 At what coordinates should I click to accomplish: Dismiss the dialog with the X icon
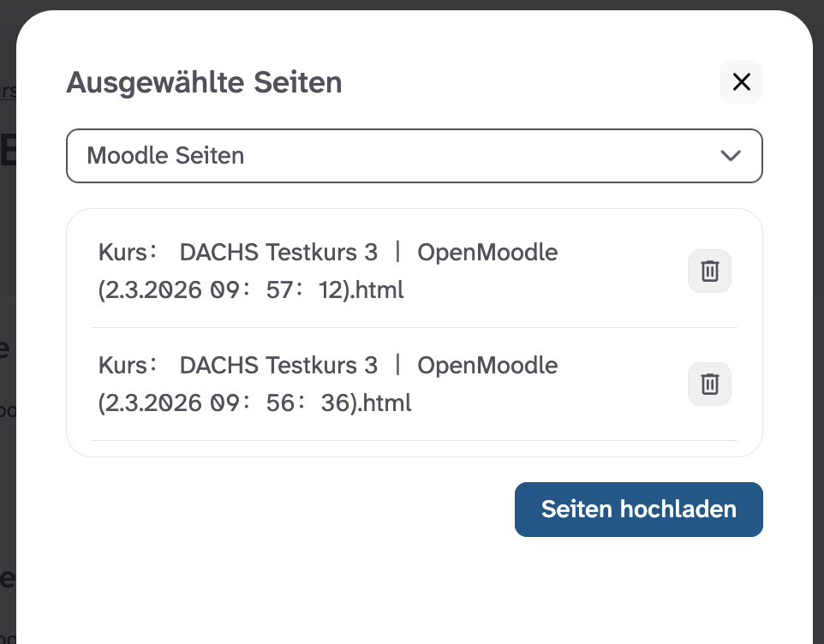click(740, 81)
